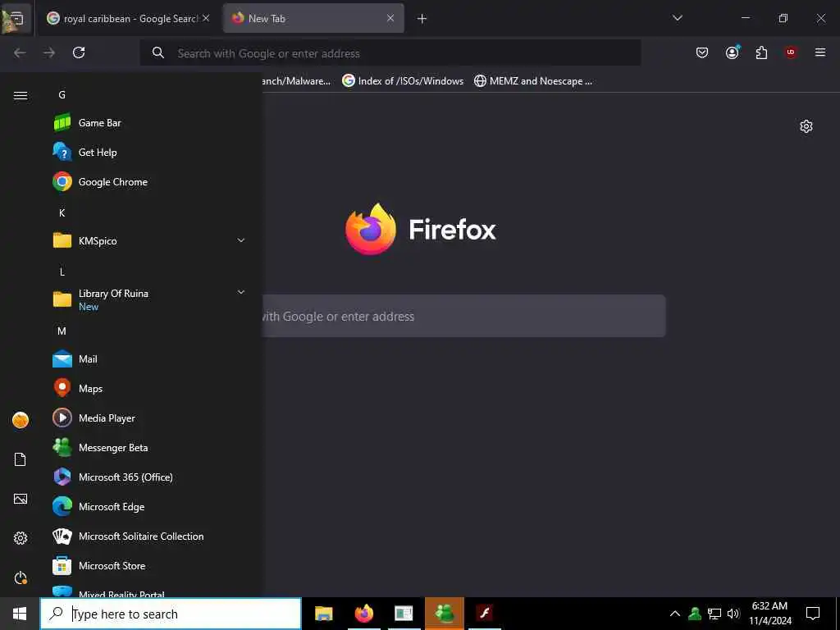Show hidden system tray icons
This screenshot has height=630, width=840.
[x=675, y=614]
